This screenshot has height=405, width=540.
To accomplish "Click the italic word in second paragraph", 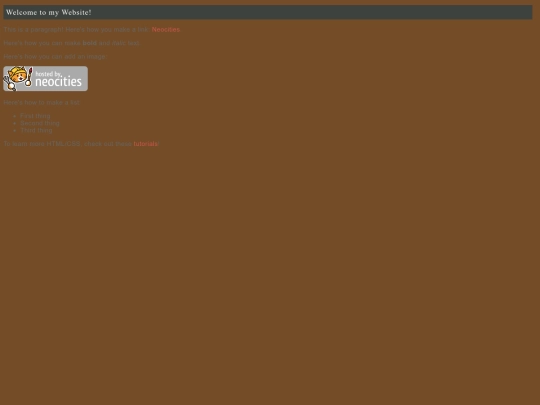I will coord(119,43).
